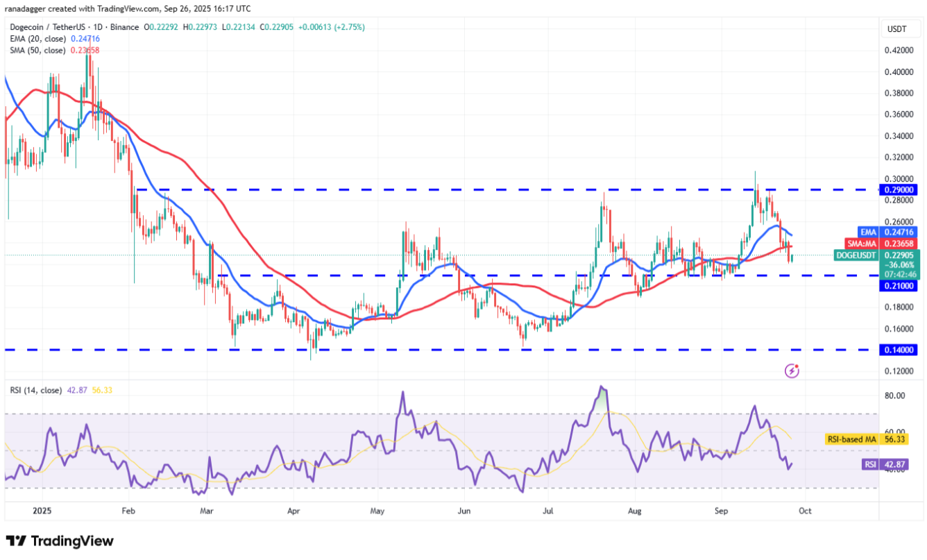Click the purple lightning bolt event icon

(x=792, y=371)
